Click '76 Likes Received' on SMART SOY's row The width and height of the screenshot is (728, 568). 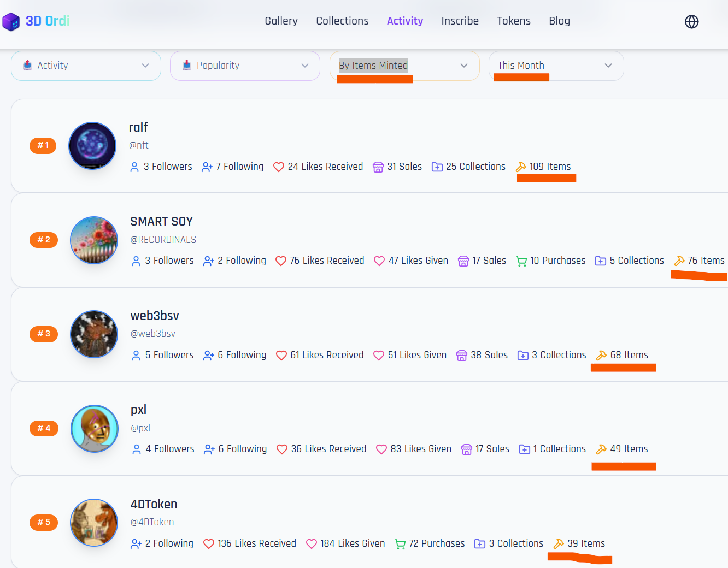[x=327, y=261]
